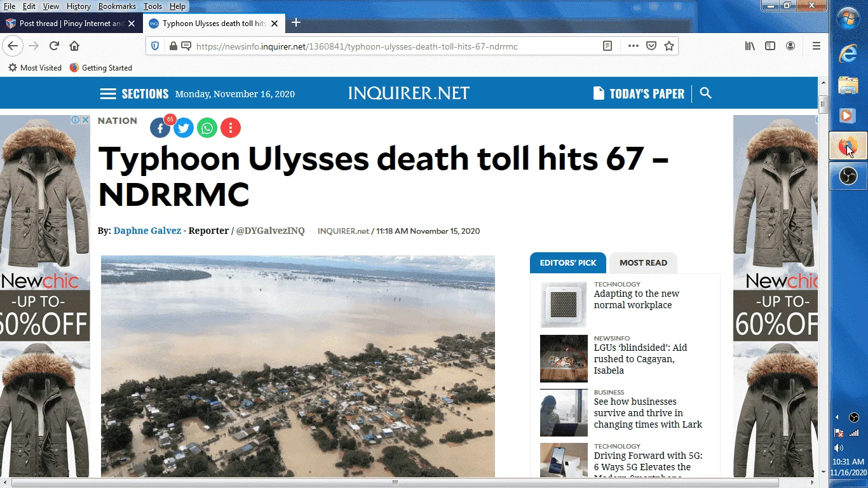Open the Bookmarks menu
Screen dimensions: 868x488
[117, 6]
